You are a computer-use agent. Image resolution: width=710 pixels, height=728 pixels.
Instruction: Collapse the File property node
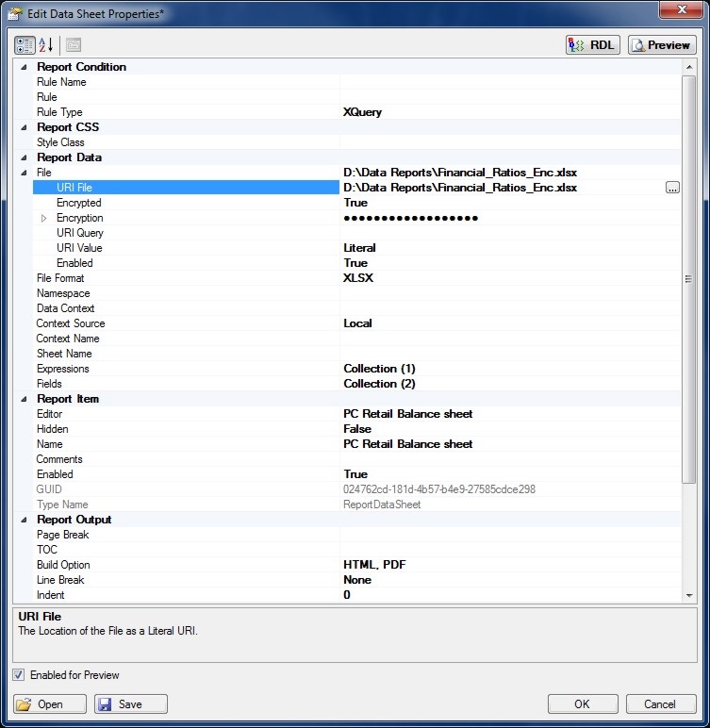pyautogui.click(x=24, y=173)
